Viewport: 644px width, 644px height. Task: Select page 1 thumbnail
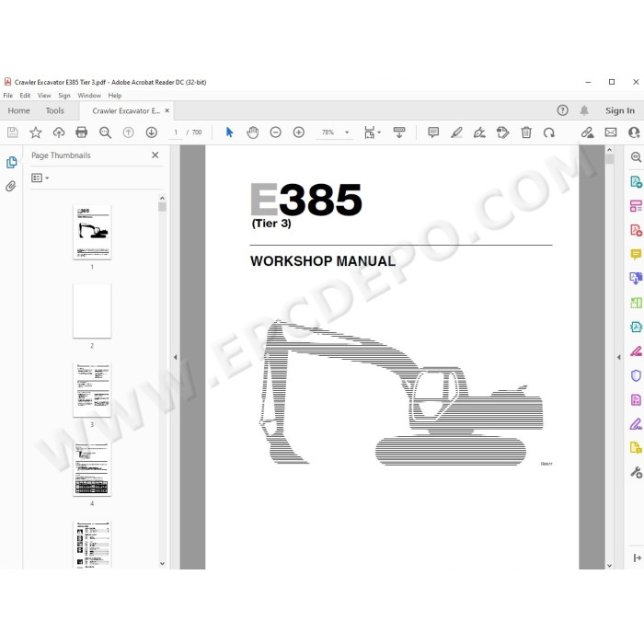click(x=92, y=232)
